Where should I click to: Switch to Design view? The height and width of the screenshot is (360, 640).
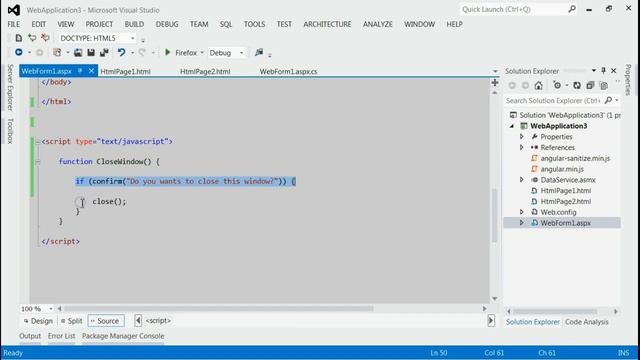pyautogui.click(x=38, y=321)
